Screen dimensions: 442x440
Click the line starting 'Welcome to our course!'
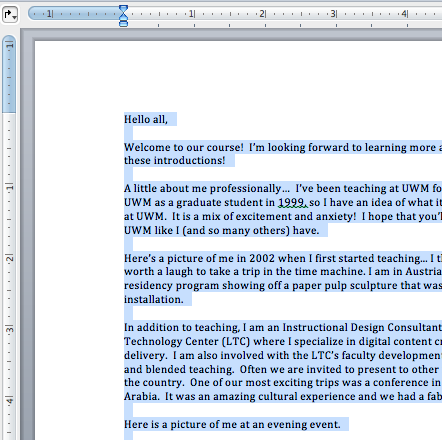coord(283,147)
